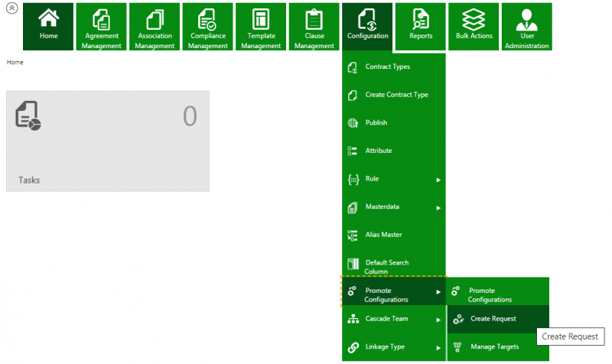Viewport: 612px width, 364px height.
Task: Open the Compliance Management icon
Action: 208,18
